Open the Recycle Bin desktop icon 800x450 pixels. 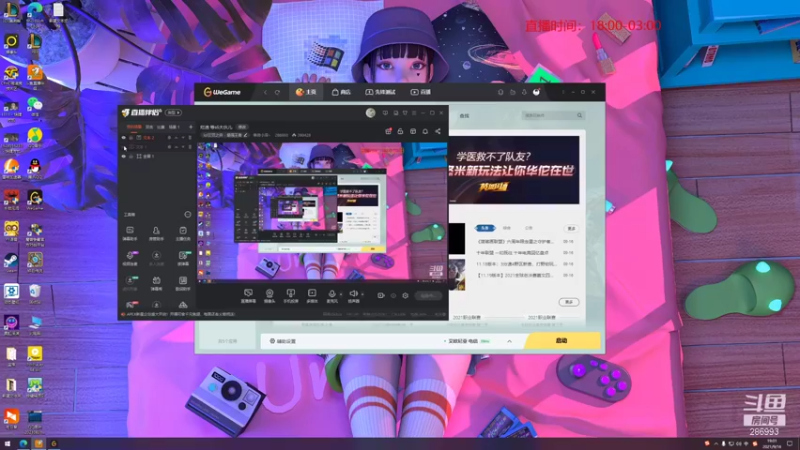(x=35, y=293)
